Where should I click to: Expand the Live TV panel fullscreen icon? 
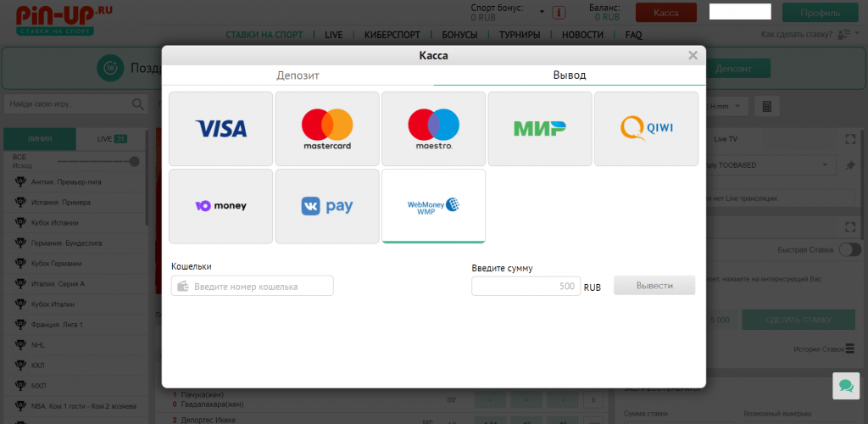point(850,139)
